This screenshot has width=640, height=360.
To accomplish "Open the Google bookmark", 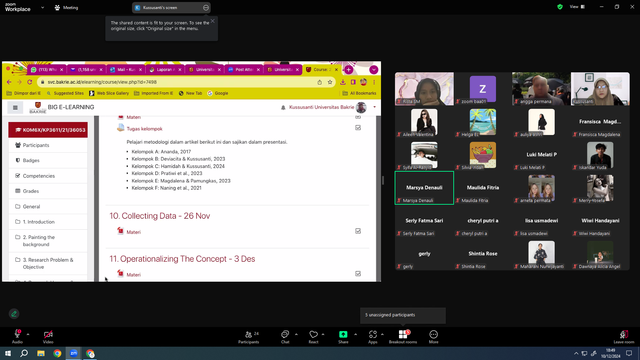I will 218,93.
